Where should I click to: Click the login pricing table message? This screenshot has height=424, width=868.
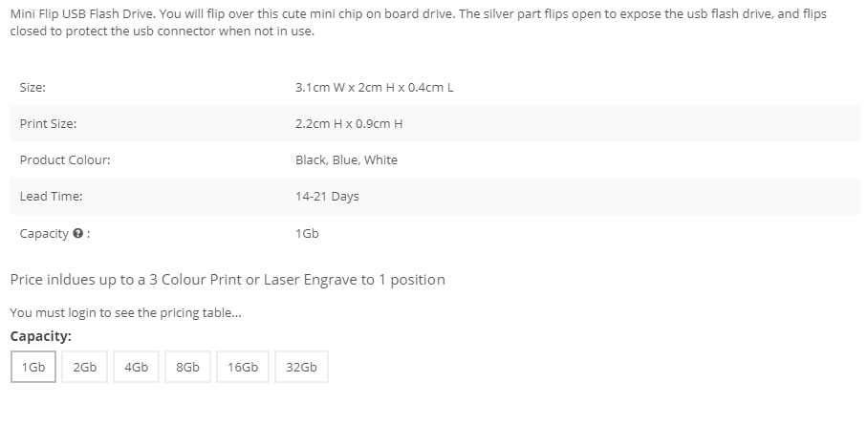click(x=125, y=313)
